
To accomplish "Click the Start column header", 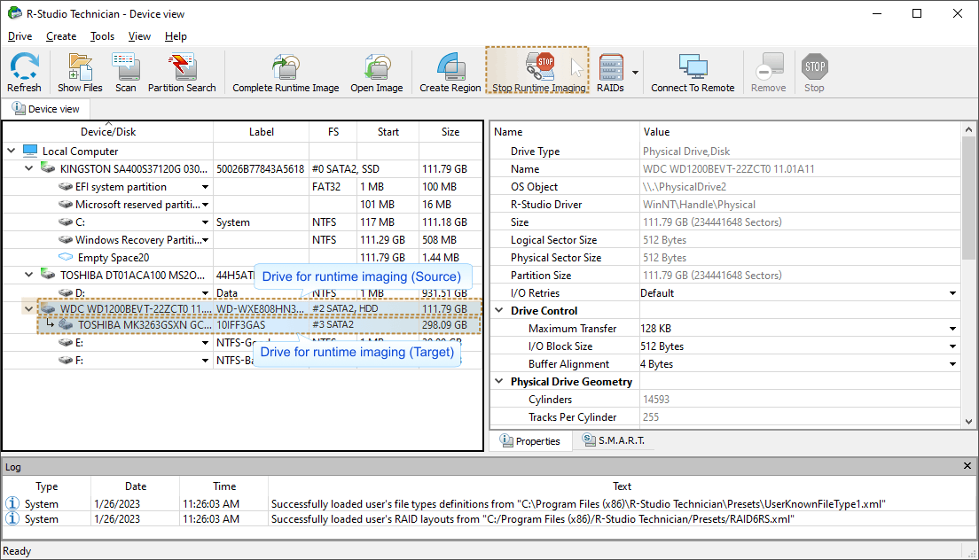I will (x=388, y=131).
